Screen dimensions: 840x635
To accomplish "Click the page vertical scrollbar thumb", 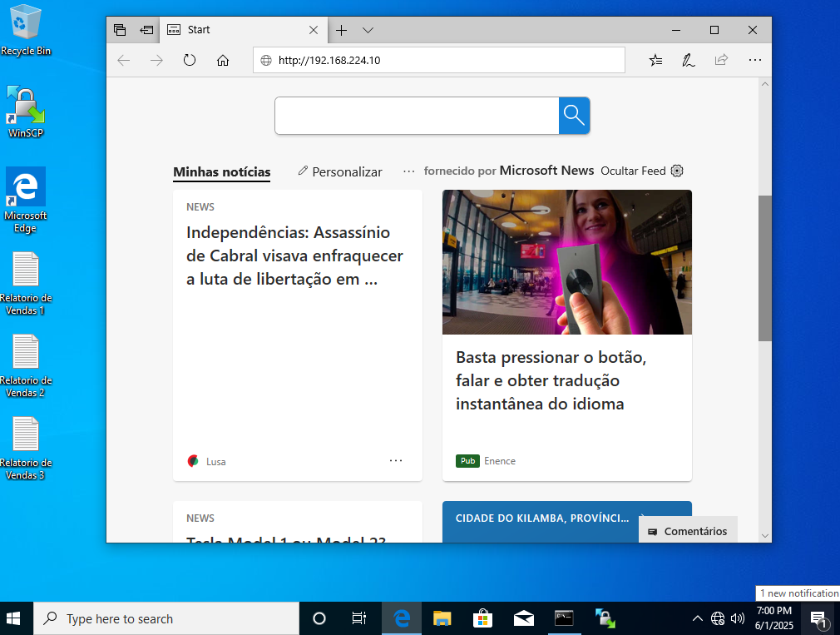I will point(764,267).
